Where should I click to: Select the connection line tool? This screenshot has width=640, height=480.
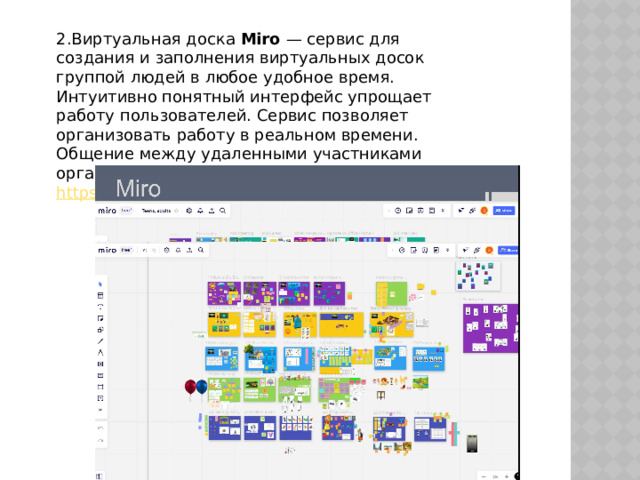tap(100, 341)
